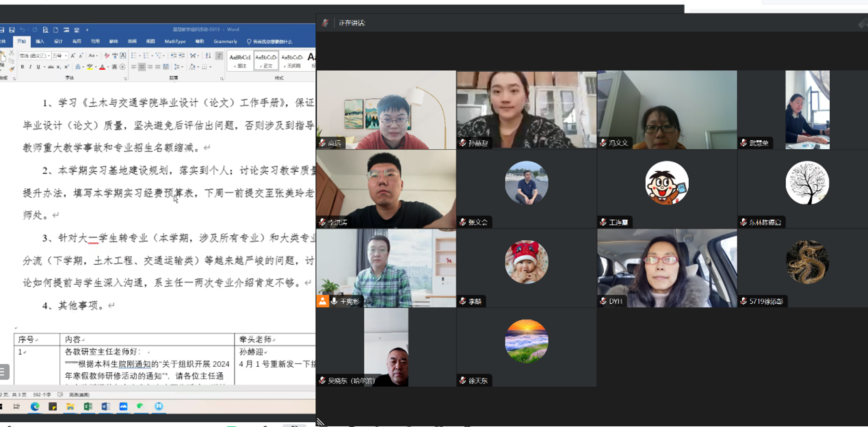Open Excel from the taskbar
Image resolution: width=868 pixels, height=427 pixels.
[x=88, y=406]
